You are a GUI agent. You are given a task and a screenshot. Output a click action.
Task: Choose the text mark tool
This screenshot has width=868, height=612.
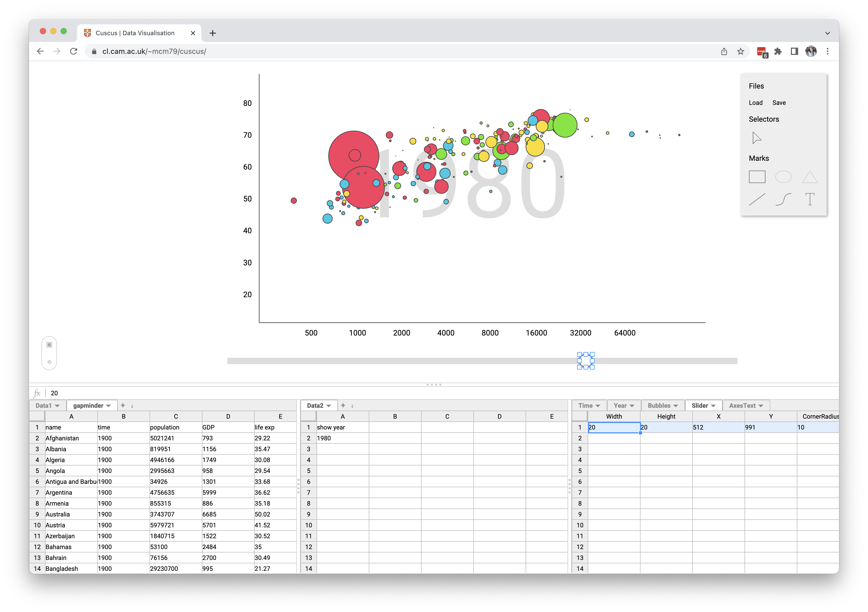click(810, 199)
